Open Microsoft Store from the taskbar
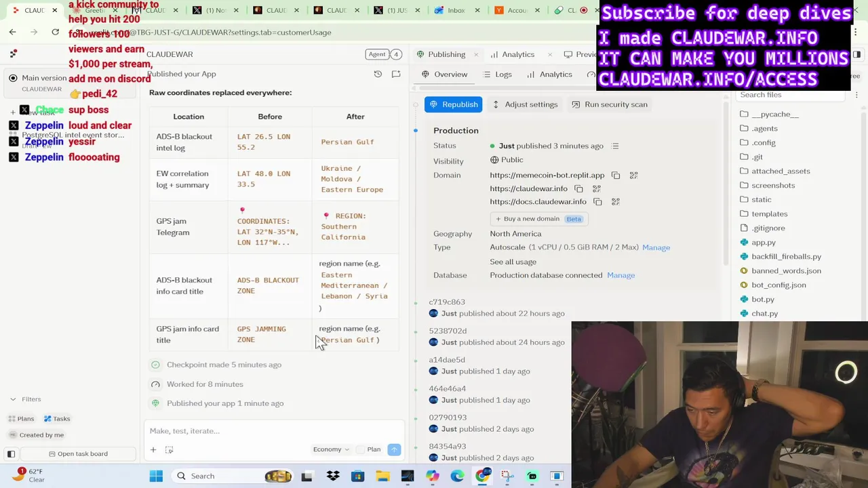 [357, 476]
